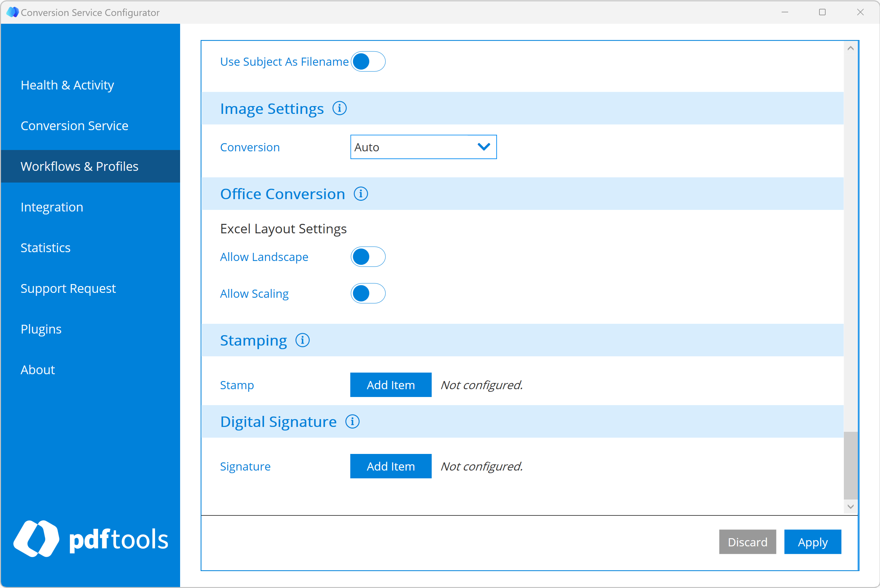Disable Allow Landscape for Excel layout
Image resolution: width=880 pixels, height=588 pixels.
tap(368, 257)
